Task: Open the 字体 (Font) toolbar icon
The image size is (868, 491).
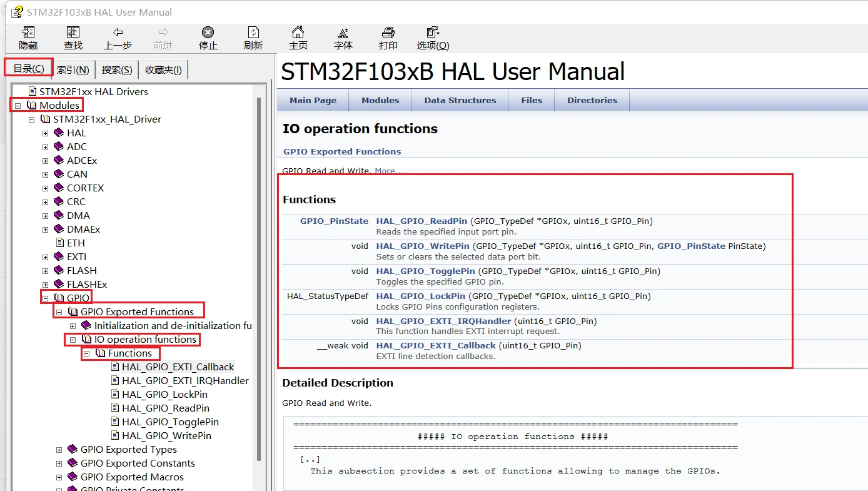Action: [343, 33]
